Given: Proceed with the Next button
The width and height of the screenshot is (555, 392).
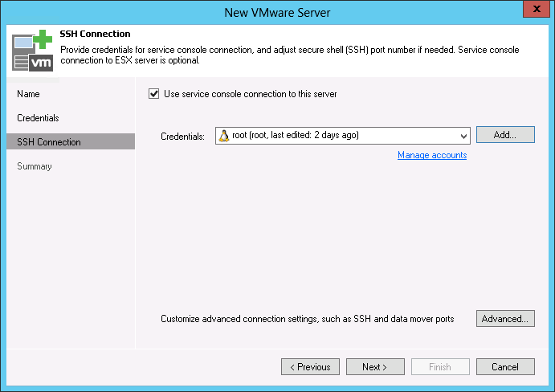Looking at the screenshot, I should pos(375,367).
